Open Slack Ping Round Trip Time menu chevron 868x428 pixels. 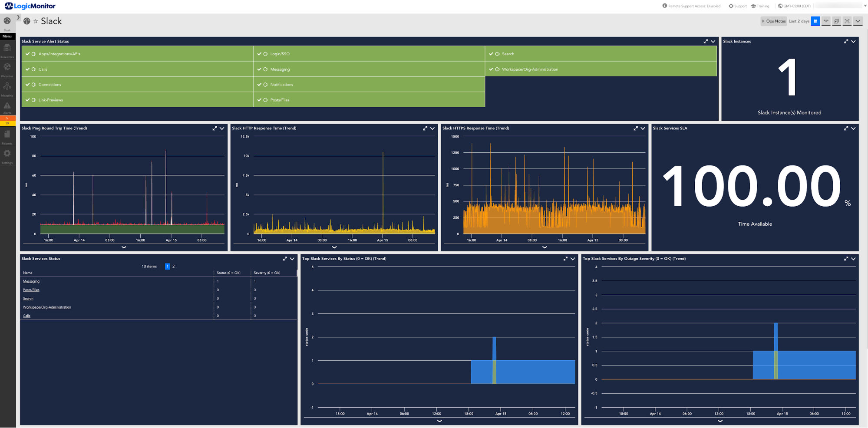(x=222, y=128)
